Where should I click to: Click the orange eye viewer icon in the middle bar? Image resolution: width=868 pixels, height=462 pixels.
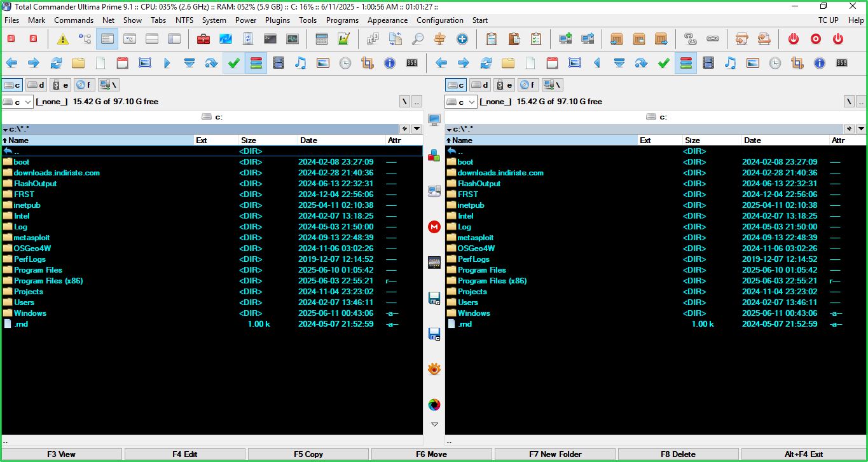(x=434, y=369)
